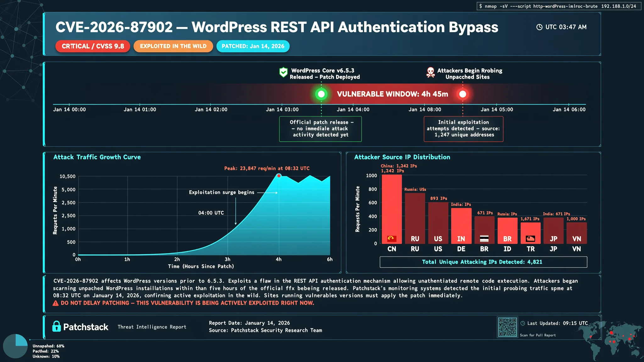Click 'Peak: 23,847 req/min at 08:32 UTC'
This screenshot has height=362, width=644.
267,168
